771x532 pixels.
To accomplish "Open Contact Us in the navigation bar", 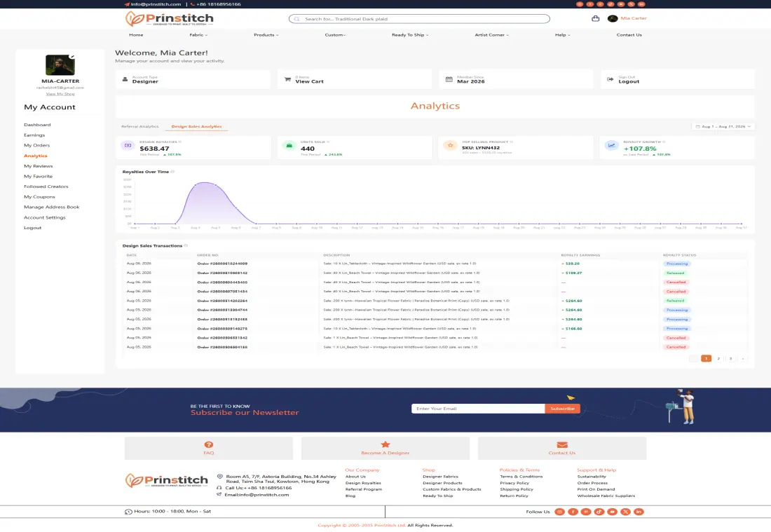I will coord(629,35).
